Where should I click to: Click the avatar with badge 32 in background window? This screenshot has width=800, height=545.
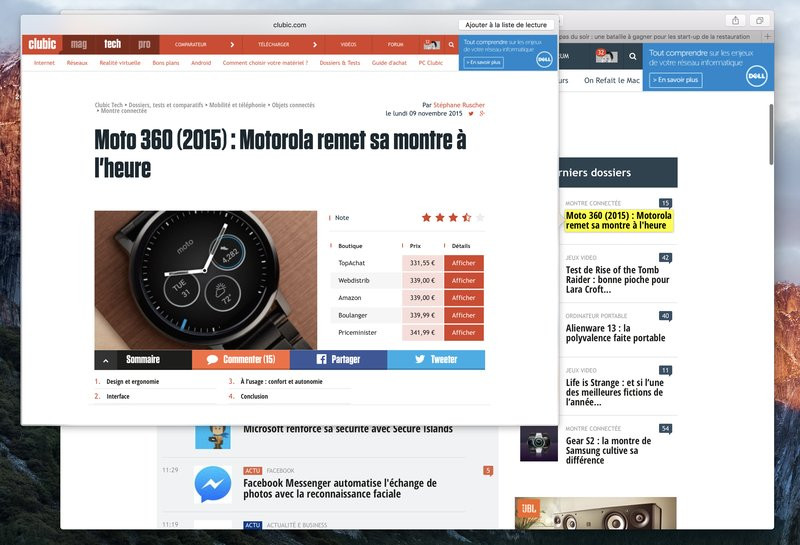tap(607, 56)
